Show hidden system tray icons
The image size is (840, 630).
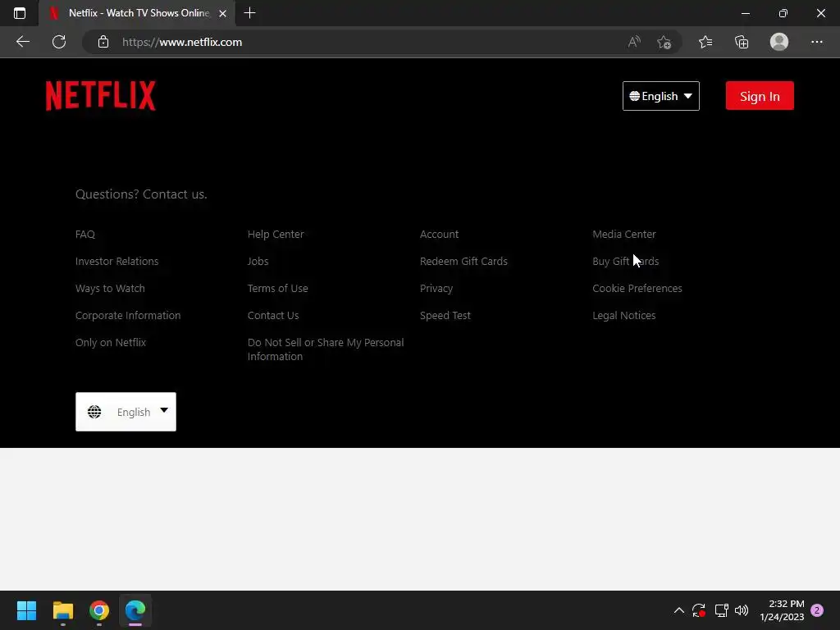[678, 610]
